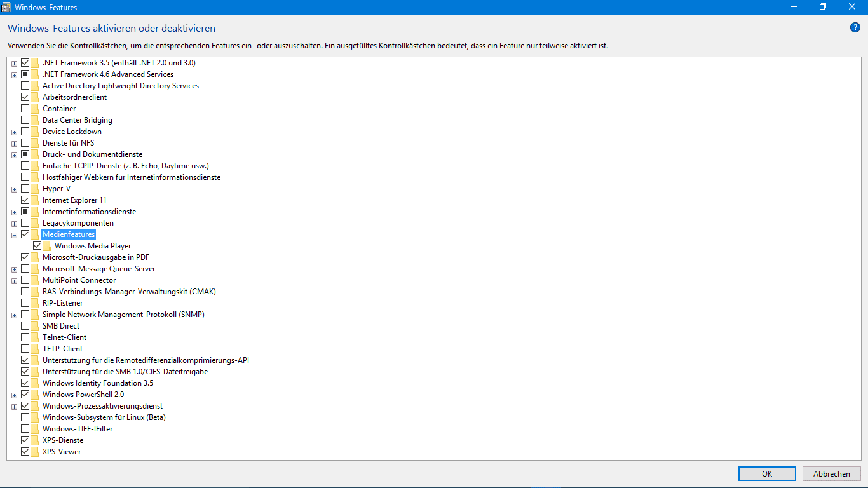
Task: Expand Microsoft-Message Queue-Server node
Action: point(14,269)
